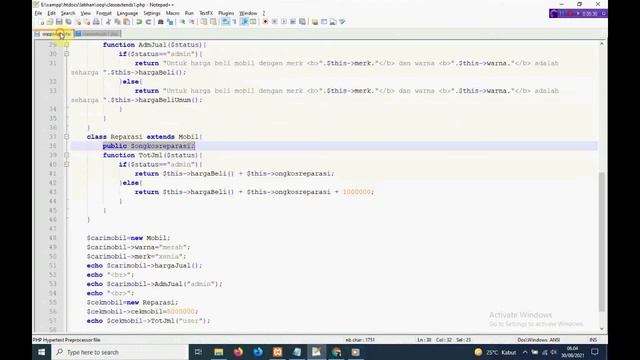Viewport: 640px width, 360px height.
Task: Toggle INS insert mode in status bar
Action: (x=593, y=340)
